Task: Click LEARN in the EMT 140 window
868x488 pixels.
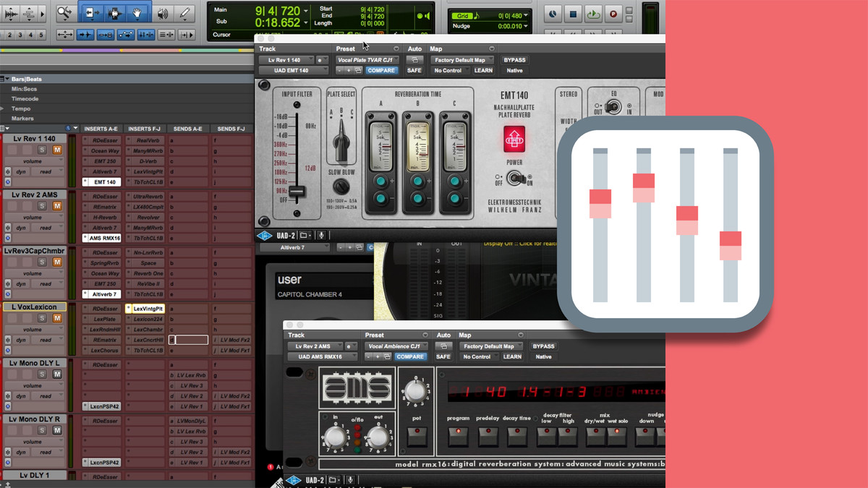Action: point(483,71)
